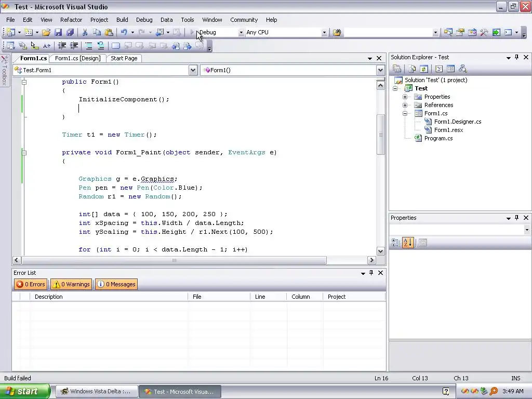The image size is (532, 399).
Task: Select Form1.Designer.cs in Solution Explorer
Action: click(x=458, y=122)
